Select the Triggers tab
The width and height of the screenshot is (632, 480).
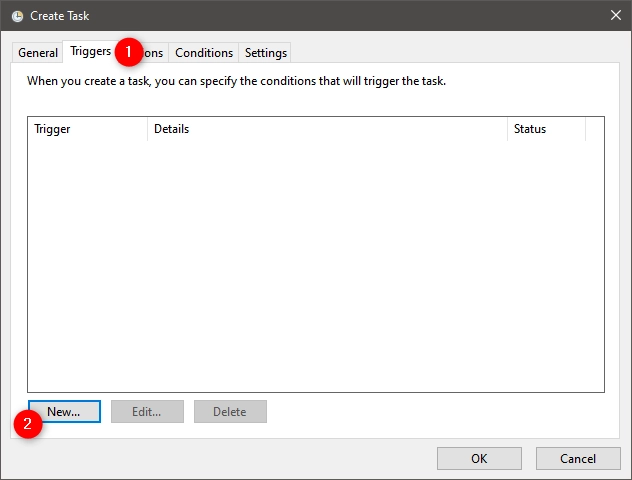(90, 51)
